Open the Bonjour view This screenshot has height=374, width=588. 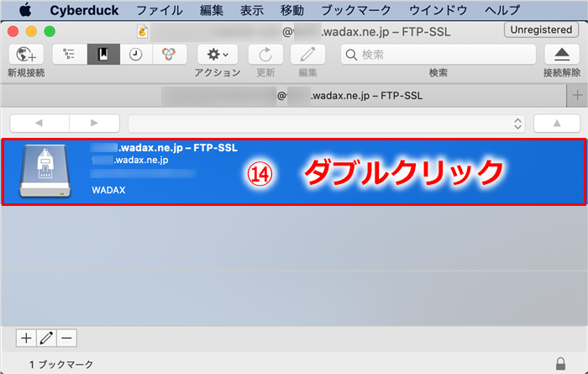[x=169, y=55]
